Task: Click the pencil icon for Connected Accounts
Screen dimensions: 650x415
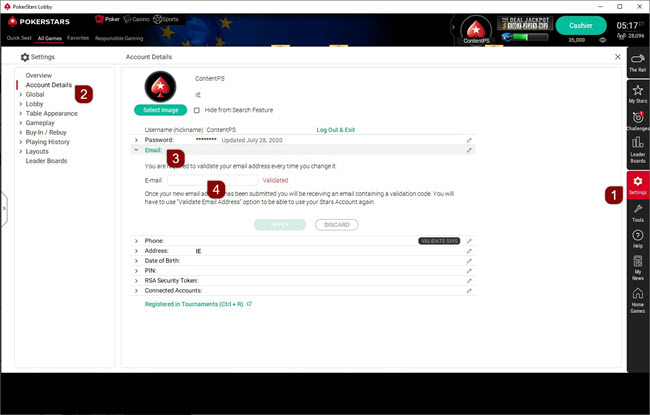Action: [469, 291]
